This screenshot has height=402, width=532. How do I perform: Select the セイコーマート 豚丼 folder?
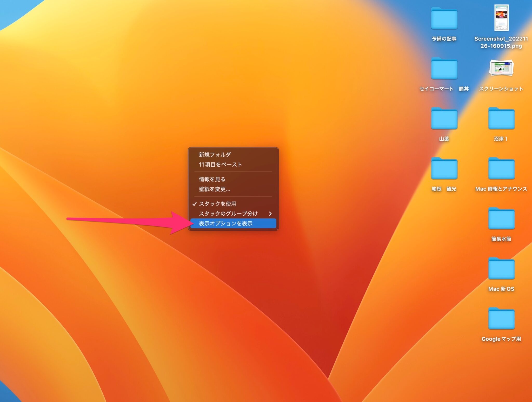pyautogui.click(x=444, y=69)
